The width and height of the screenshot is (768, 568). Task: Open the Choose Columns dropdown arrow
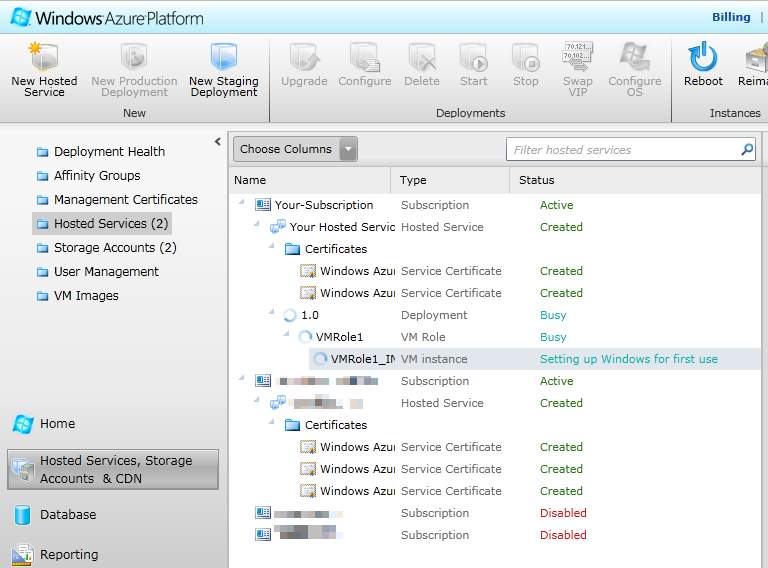[348, 150]
